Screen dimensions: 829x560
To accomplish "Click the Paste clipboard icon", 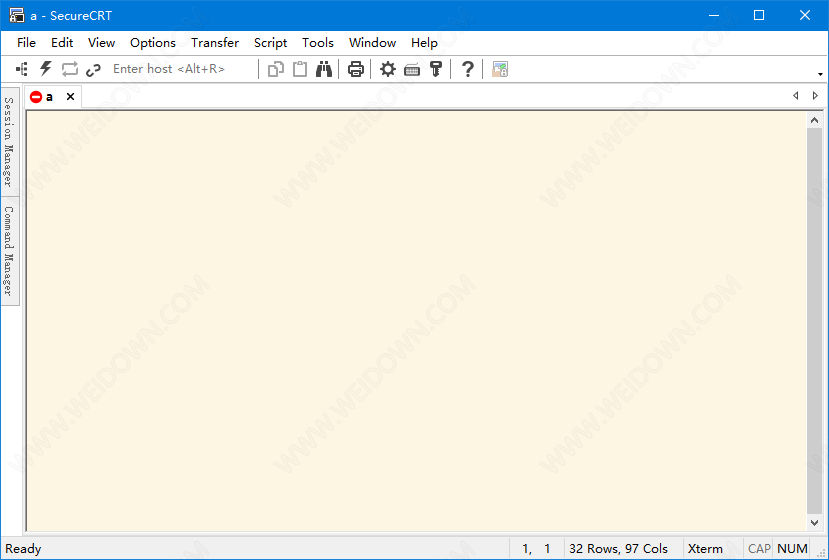I will 300,69.
